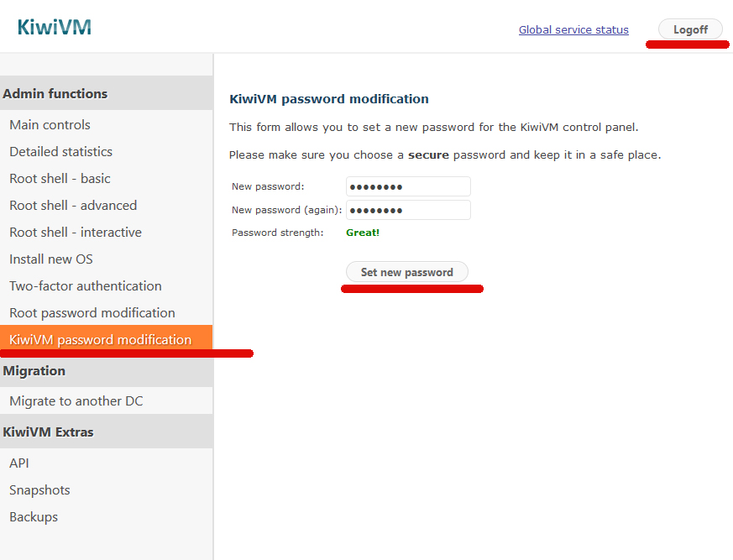Open Backups section
The height and width of the screenshot is (560, 733).
34,517
